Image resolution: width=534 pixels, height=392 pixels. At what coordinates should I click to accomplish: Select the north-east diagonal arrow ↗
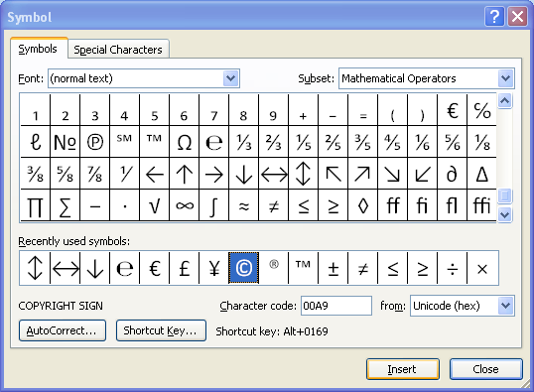(362, 174)
